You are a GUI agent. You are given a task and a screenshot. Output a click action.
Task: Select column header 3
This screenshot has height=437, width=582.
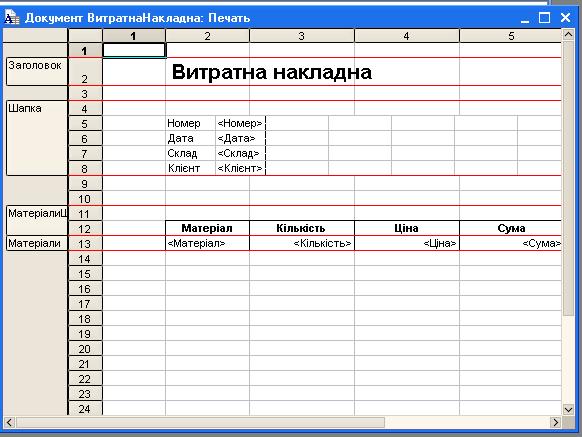(x=302, y=36)
